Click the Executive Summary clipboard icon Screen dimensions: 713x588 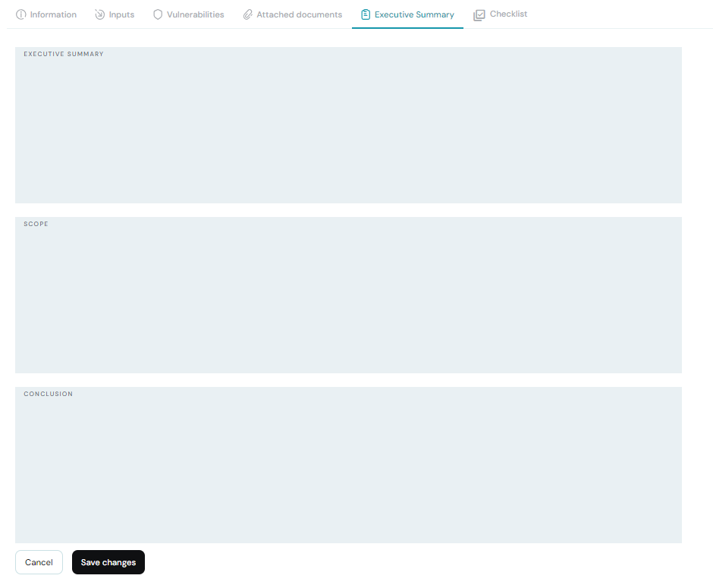(x=366, y=14)
